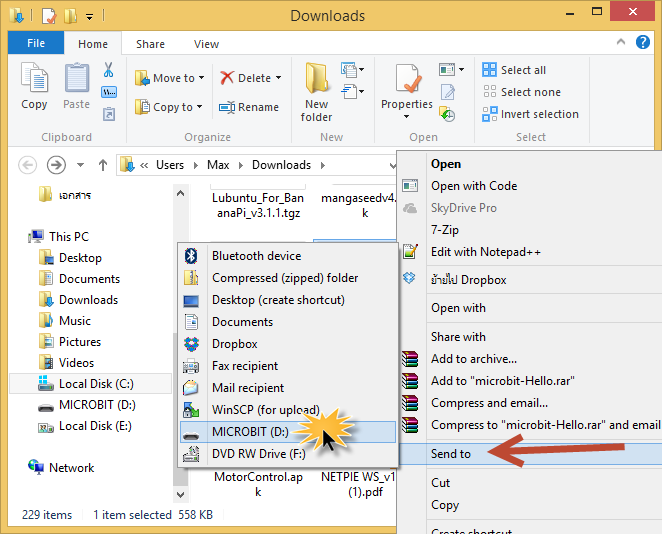The height and width of the screenshot is (534, 662).
Task: Send to WinSCP (for upload)
Action: click(x=288, y=409)
